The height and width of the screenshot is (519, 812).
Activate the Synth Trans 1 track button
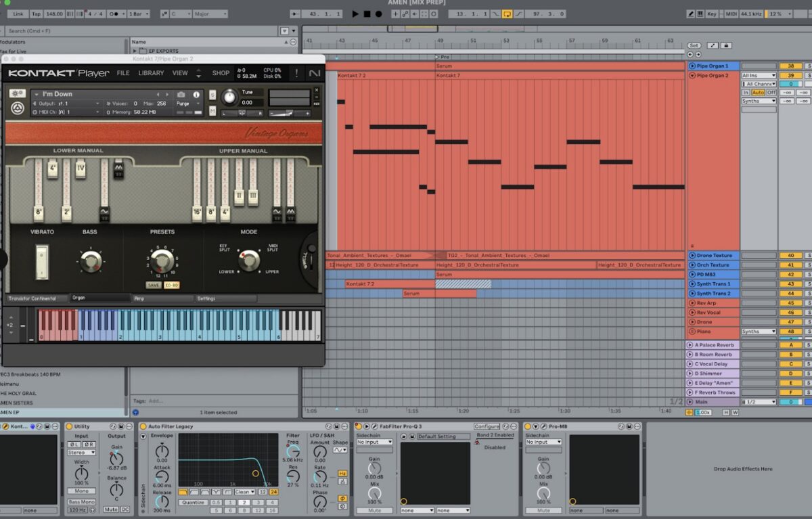point(692,284)
